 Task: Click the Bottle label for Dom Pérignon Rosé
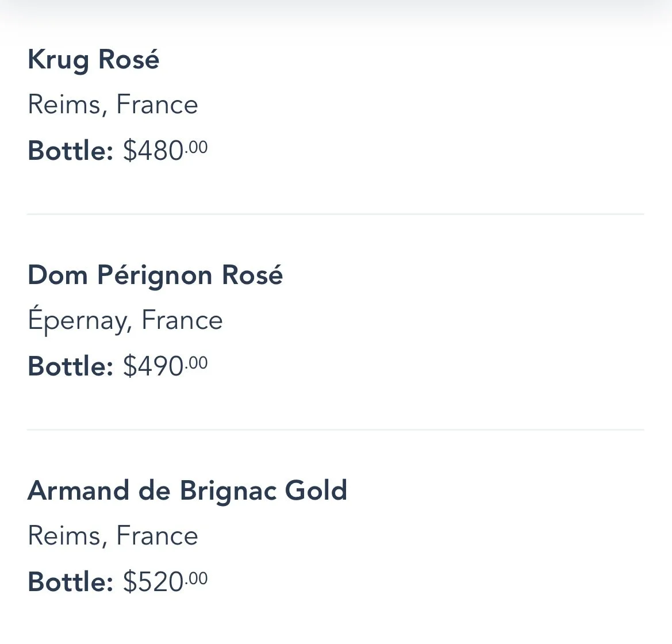pos(70,366)
